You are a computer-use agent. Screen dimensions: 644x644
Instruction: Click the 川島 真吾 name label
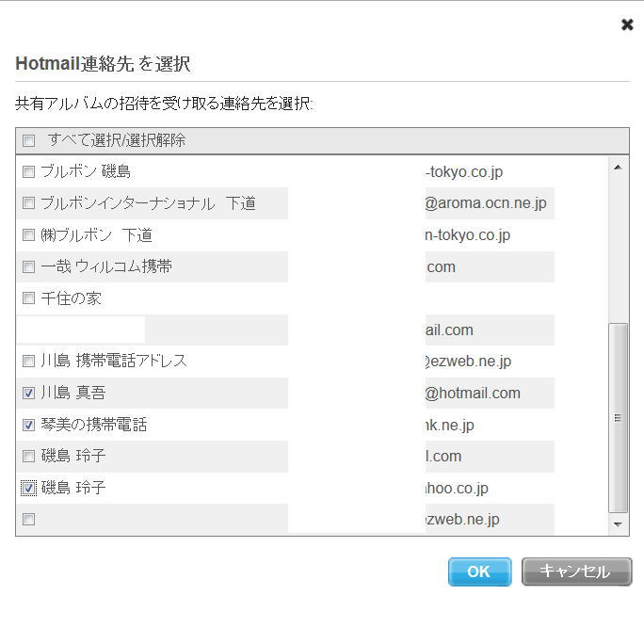[73, 393]
